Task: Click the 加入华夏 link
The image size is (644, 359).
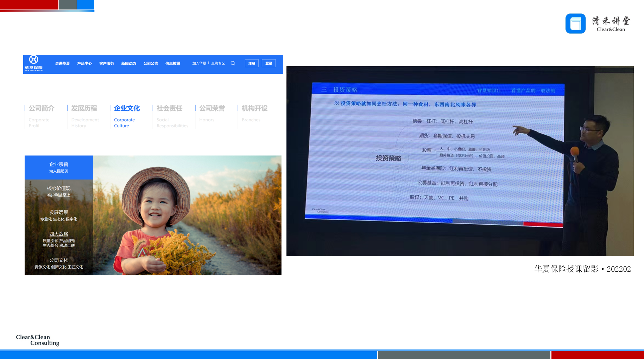Action: 199,63
